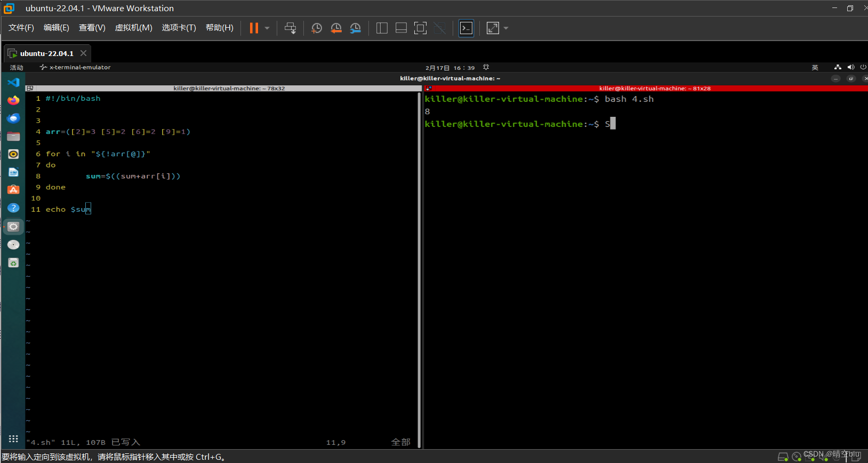This screenshot has height=463, width=868.
Task: Enter full screen mode
Action: coord(420,28)
